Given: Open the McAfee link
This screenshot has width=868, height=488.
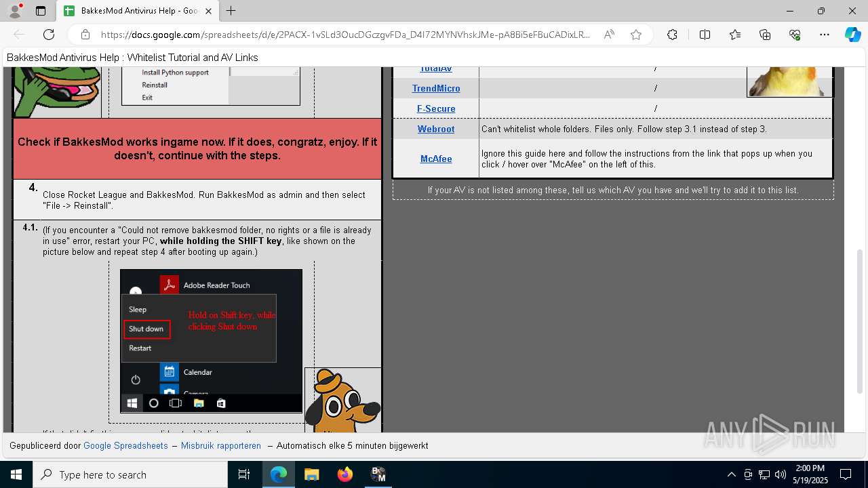Looking at the screenshot, I should [x=436, y=159].
